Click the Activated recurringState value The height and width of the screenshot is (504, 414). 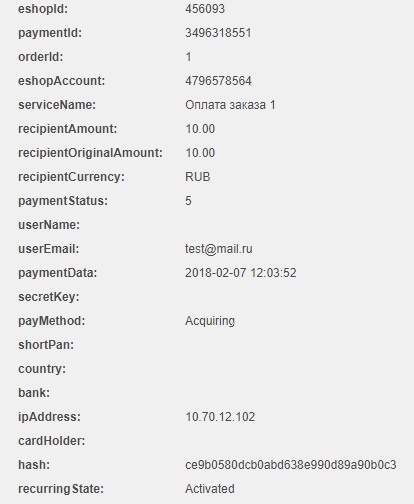point(210,489)
